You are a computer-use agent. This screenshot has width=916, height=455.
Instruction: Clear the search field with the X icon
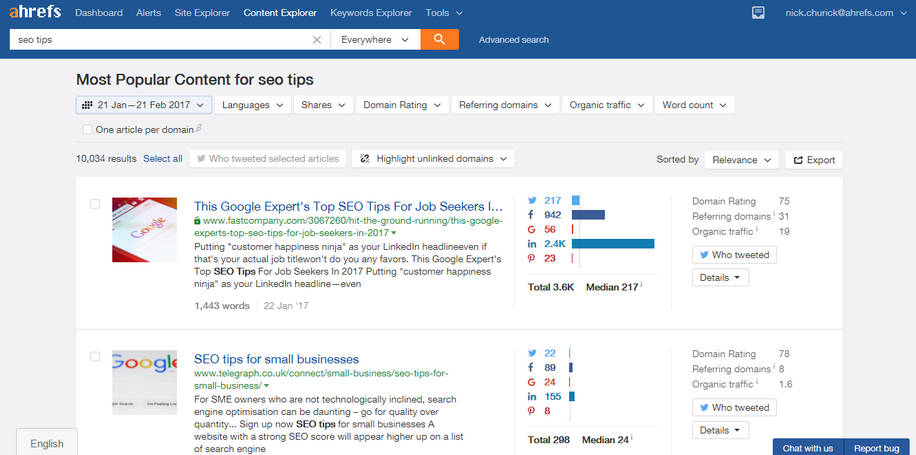317,40
